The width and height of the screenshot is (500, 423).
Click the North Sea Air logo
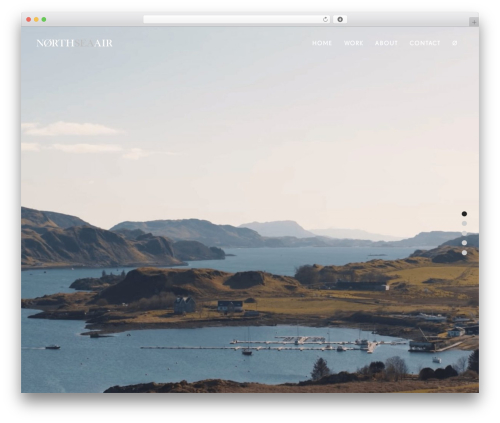pyautogui.click(x=74, y=43)
